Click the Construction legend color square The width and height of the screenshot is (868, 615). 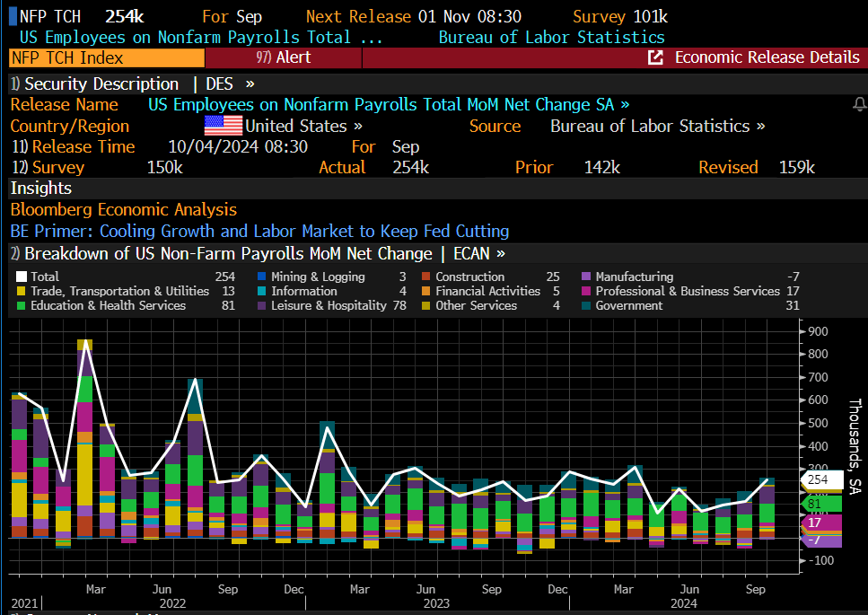[426, 277]
